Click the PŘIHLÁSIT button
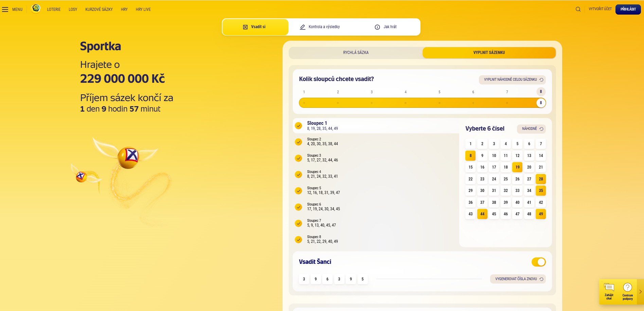Image resolution: width=644 pixels, height=311 pixels. (628, 9)
